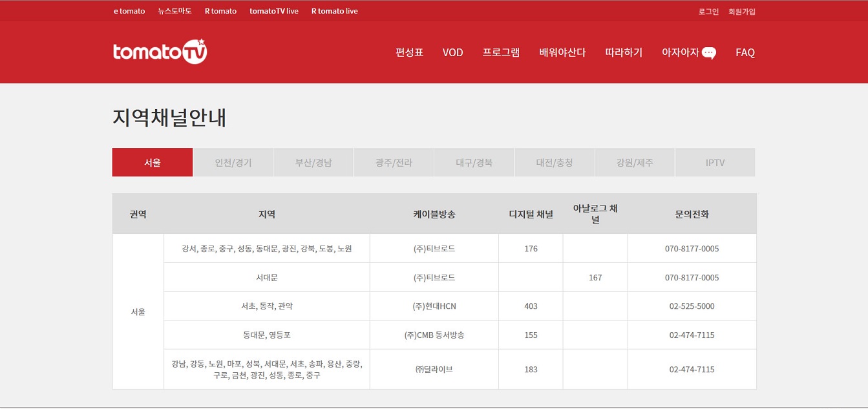Open the 뉴스토마토 top link
The height and width of the screenshot is (409, 868).
click(175, 11)
